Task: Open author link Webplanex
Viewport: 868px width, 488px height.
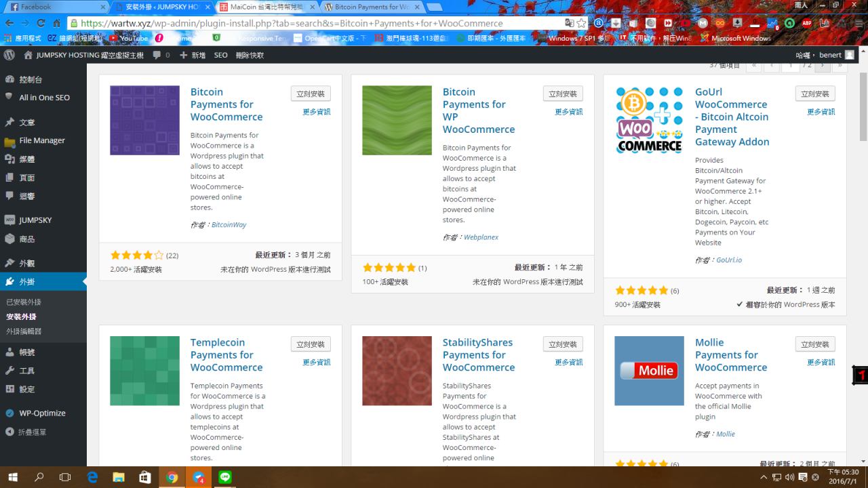Action: tap(481, 237)
